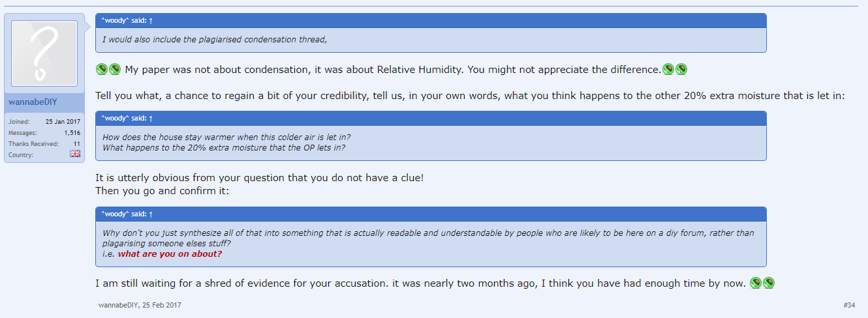The width and height of the screenshot is (868, 318).
Task: Open the wannabeDIY username profile link
Action: [x=33, y=102]
